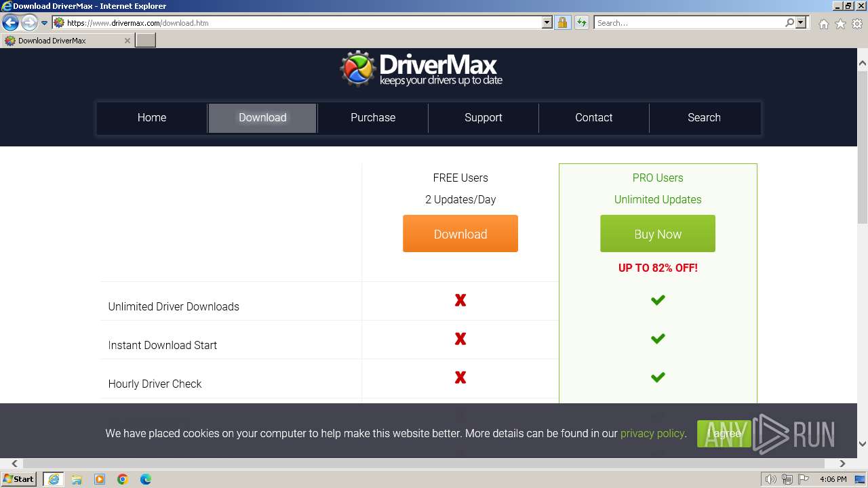Select the Download menu item
The image size is (868, 488).
point(262,117)
